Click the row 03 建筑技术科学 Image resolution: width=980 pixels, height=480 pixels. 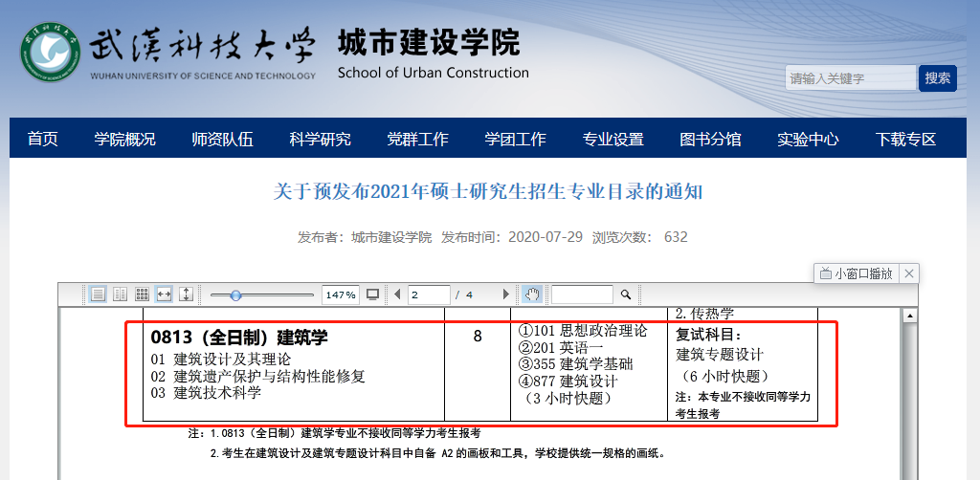pyautogui.click(x=207, y=393)
